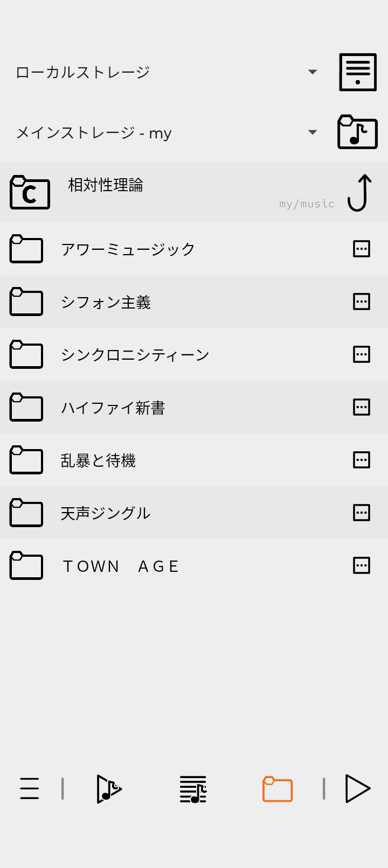Tap the play button in bottom bar
388x868 pixels.
(x=357, y=789)
